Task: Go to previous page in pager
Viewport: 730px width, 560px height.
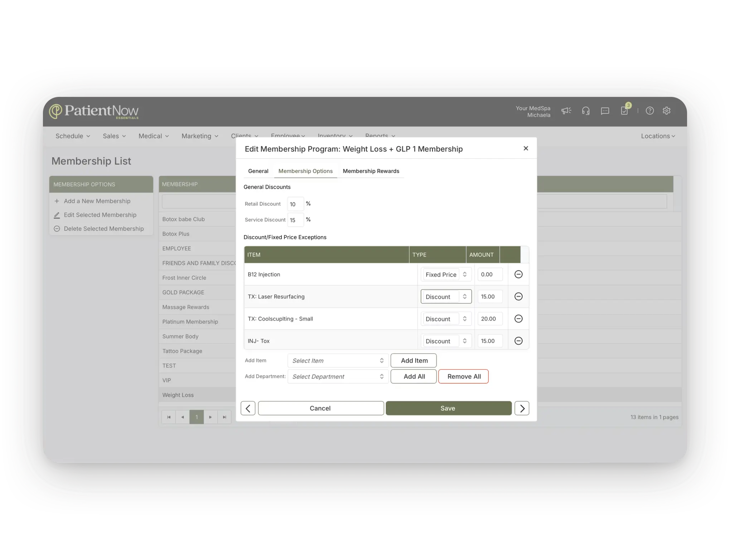Action: [182, 417]
